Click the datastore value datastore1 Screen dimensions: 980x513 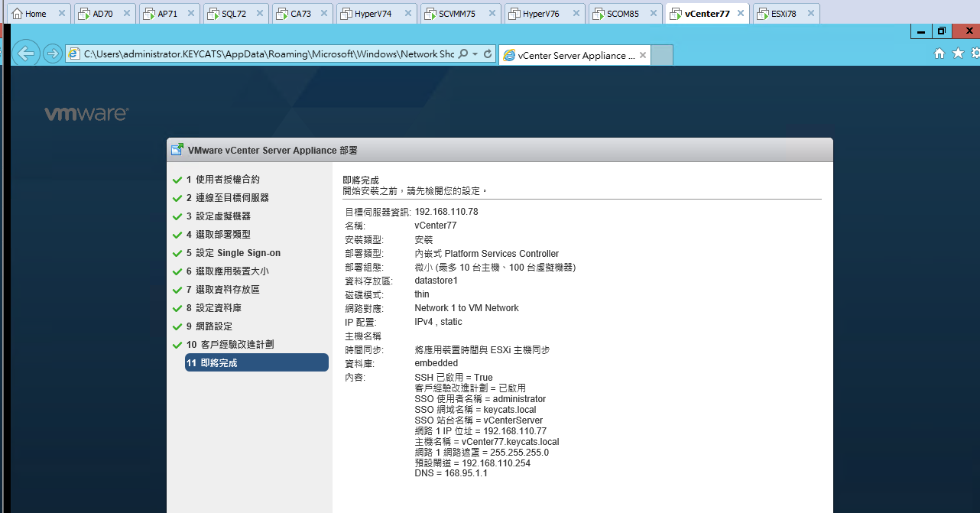click(436, 281)
